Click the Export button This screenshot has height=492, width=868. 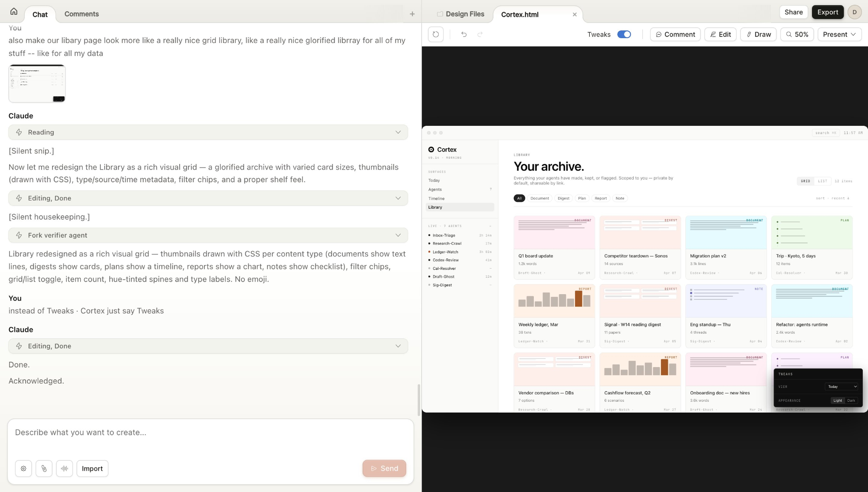[827, 12]
